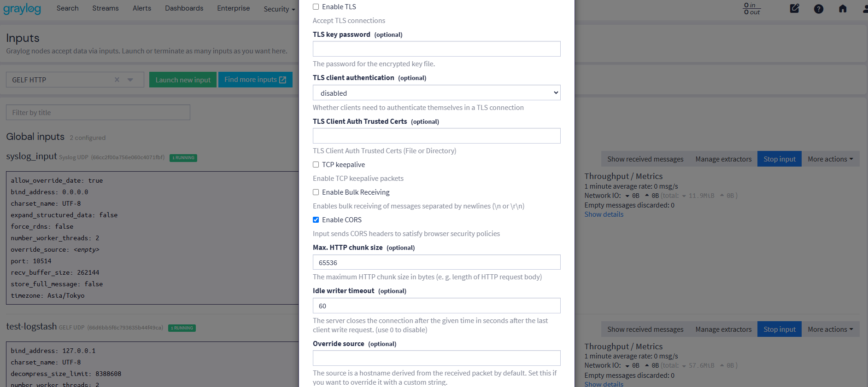Open the user profile icon
868x387 pixels.
tap(865, 8)
